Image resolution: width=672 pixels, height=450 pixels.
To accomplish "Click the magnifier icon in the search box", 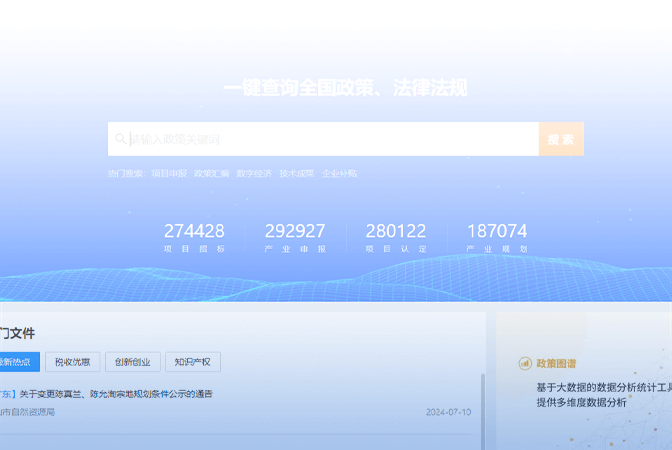I will coord(121,139).
